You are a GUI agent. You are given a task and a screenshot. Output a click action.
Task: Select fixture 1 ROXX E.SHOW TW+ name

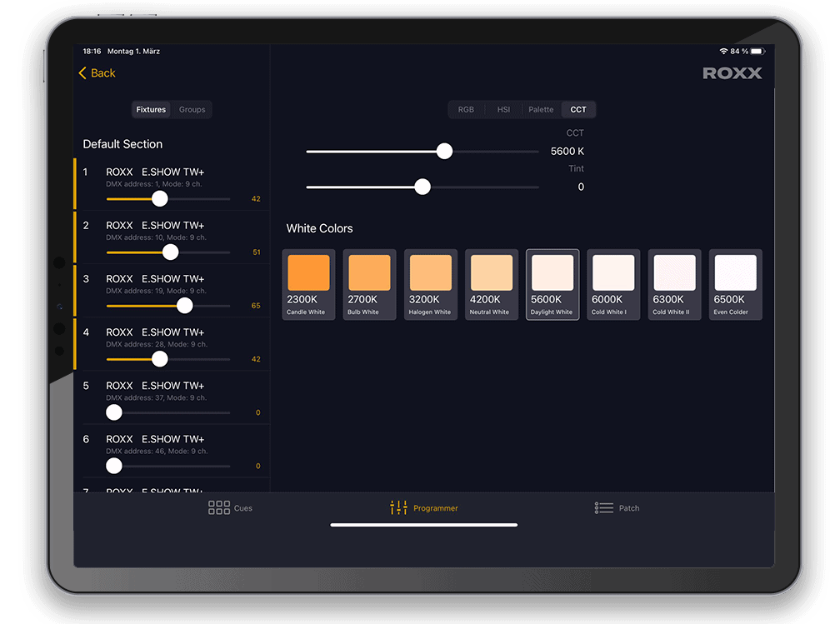[155, 172]
